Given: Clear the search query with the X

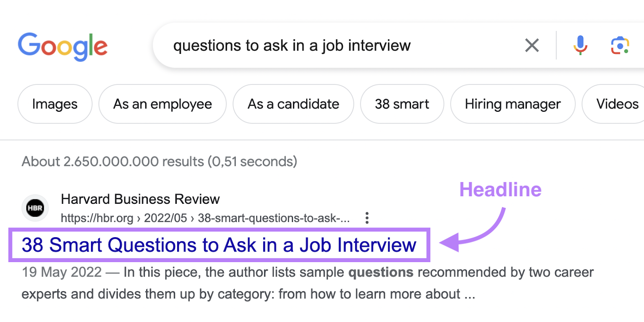Looking at the screenshot, I should coord(532,45).
